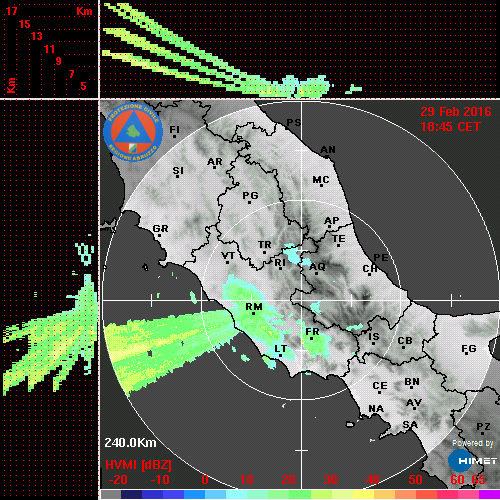
Task: Click the RM city marker on map
Action: pos(254,313)
